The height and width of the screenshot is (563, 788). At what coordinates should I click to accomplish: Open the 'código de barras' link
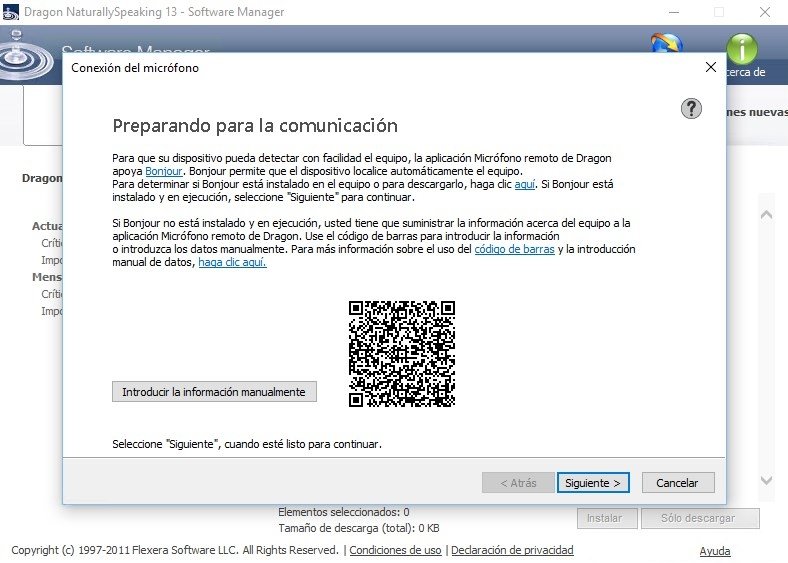point(514,249)
